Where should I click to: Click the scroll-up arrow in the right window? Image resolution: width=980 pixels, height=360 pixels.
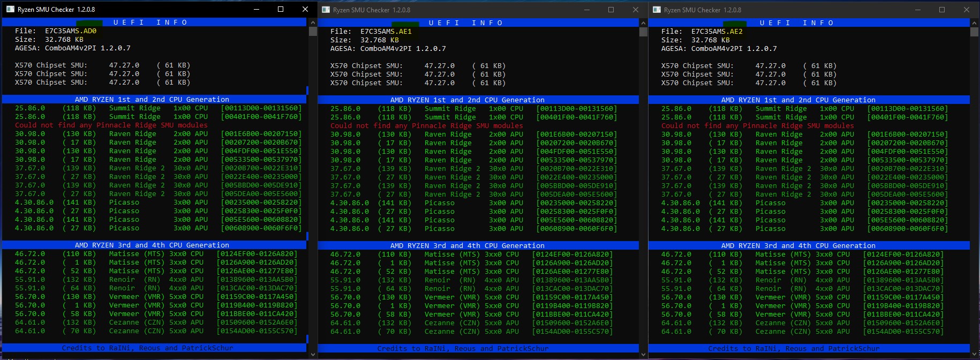(x=974, y=23)
